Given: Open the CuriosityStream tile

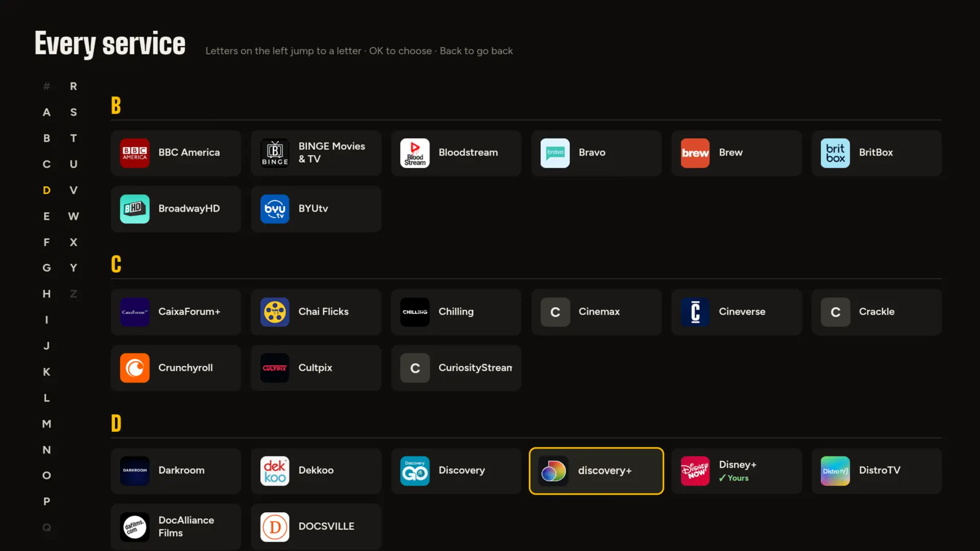Looking at the screenshot, I should point(456,368).
